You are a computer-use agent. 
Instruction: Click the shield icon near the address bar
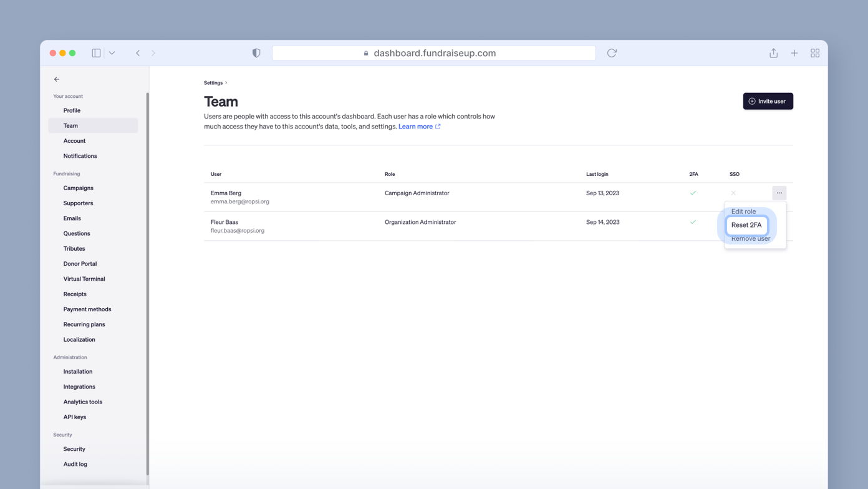(256, 53)
